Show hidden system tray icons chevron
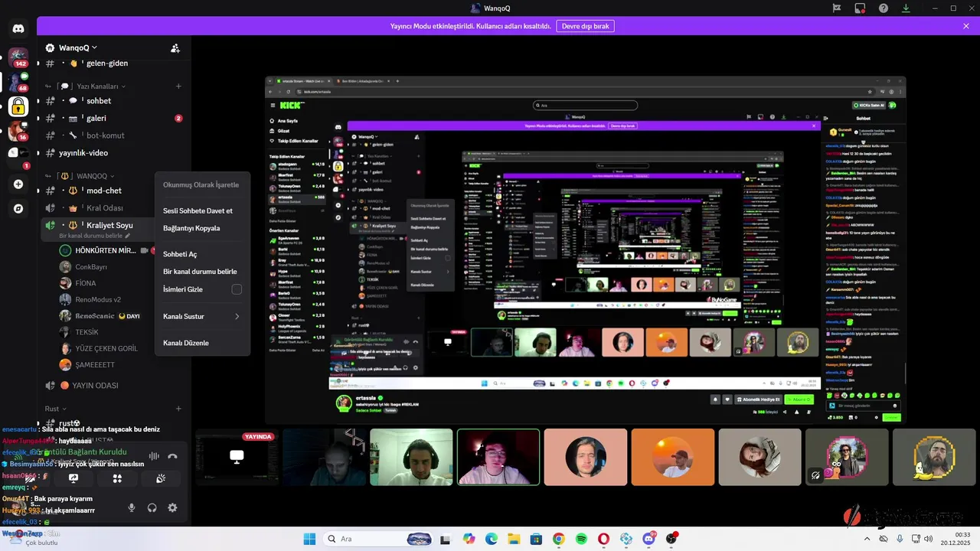The image size is (980, 551). (867, 539)
